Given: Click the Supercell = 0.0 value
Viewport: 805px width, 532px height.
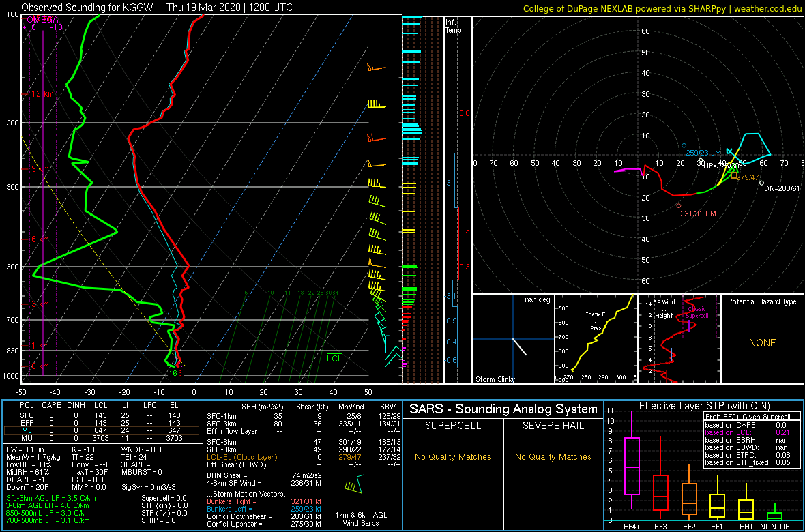Looking at the screenshot, I should pos(165,498).
